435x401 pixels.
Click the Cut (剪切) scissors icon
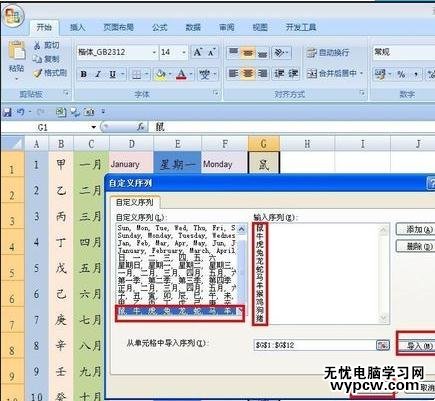tap(37, 45)
